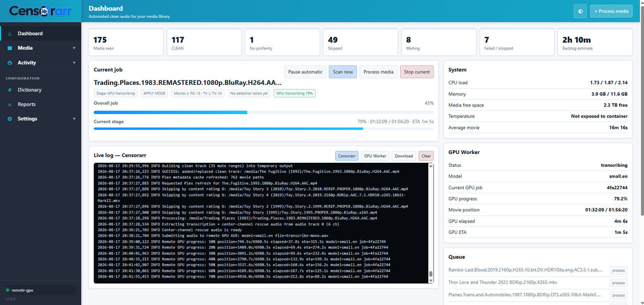Click process for Thor Love and Thunder
Screen dimensions: 644x305
pos(618,283)
